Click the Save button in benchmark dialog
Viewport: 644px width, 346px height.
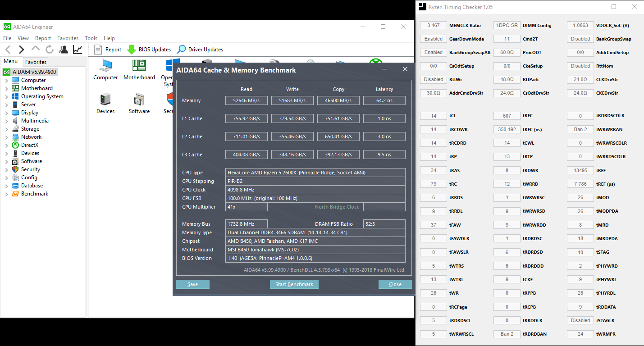[x=193, y=284]
